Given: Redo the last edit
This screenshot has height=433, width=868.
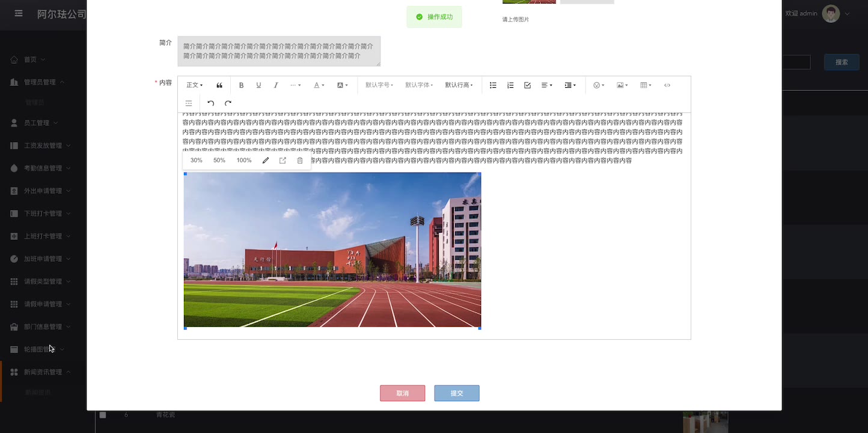Looking at the screenshot, I should click(x=228, y=103).
